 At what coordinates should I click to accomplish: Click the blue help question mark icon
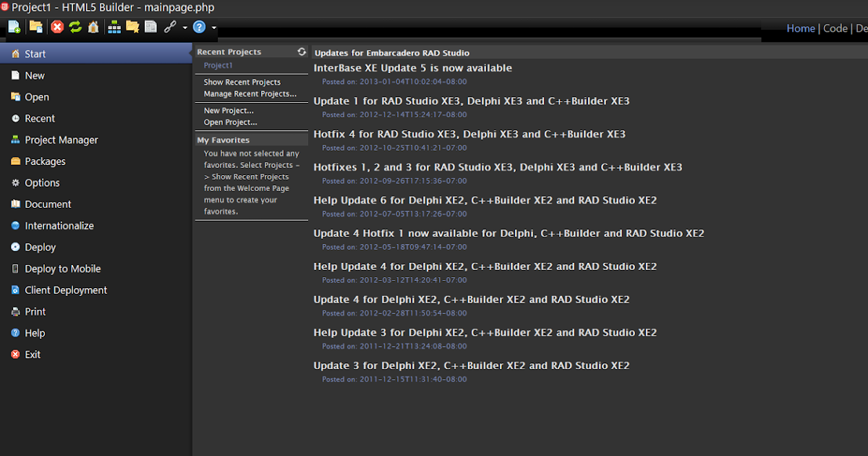(x=199, y=28)
